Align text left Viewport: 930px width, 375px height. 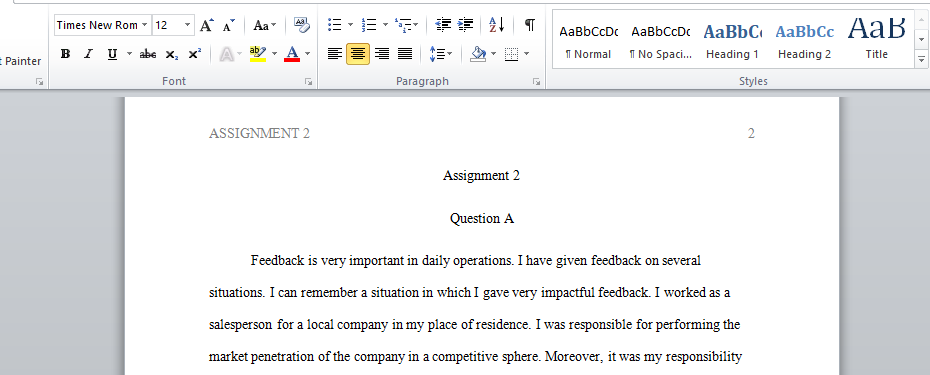tap(335, 54)
